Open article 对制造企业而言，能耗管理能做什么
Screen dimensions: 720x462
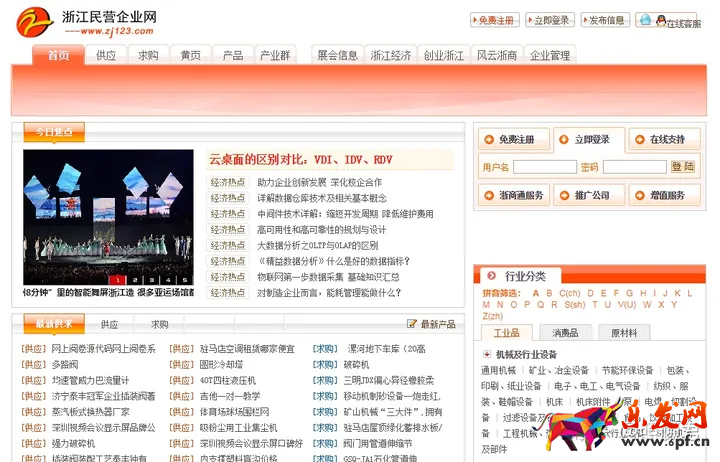[x=329, y=293]
